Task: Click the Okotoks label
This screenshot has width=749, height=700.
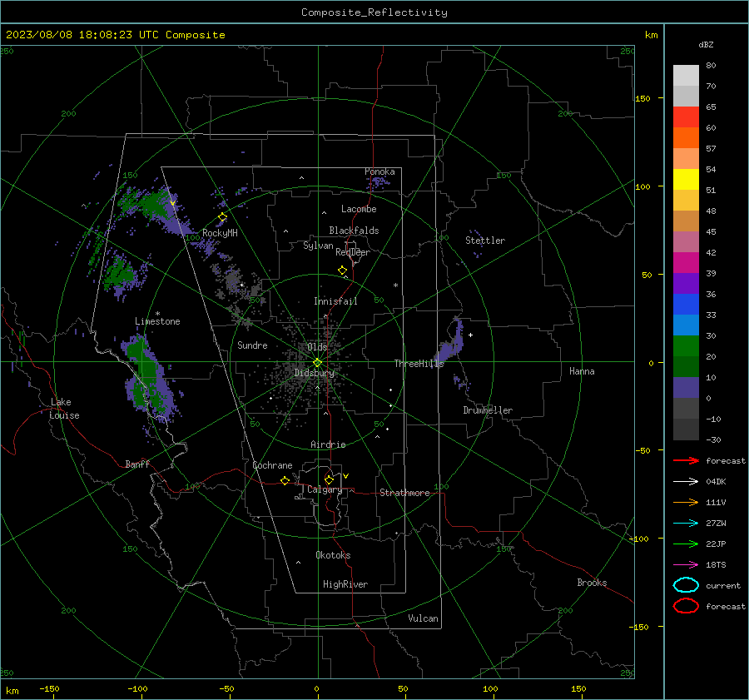Action: click(333, 555)
